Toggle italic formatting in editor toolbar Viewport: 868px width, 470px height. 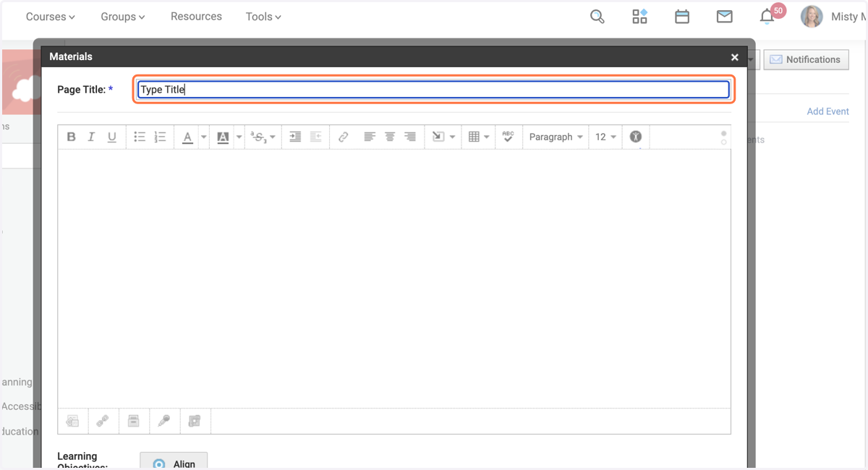click(91, 137)
